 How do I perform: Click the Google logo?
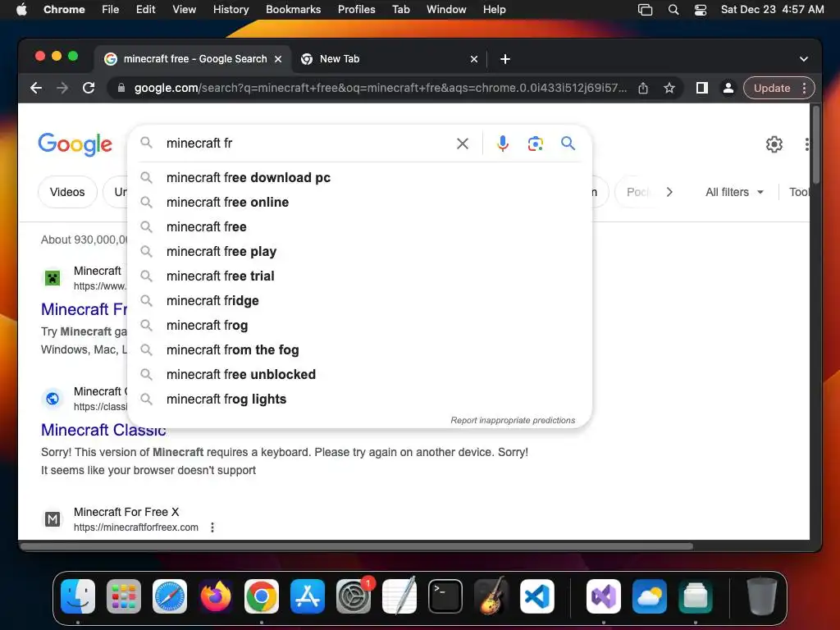pos(75,144)
